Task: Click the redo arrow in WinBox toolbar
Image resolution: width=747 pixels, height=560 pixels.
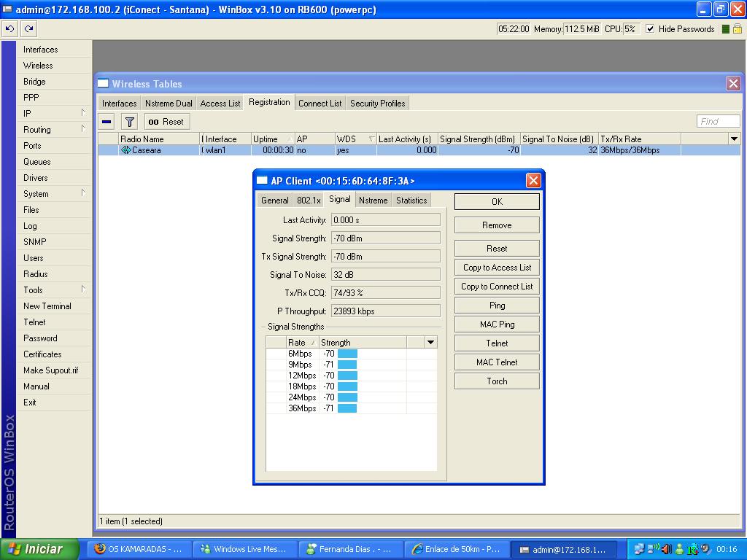Action: (x=28, y=29)
